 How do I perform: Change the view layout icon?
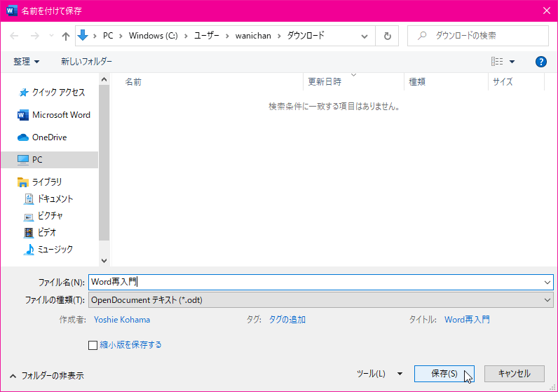[497, 62]
